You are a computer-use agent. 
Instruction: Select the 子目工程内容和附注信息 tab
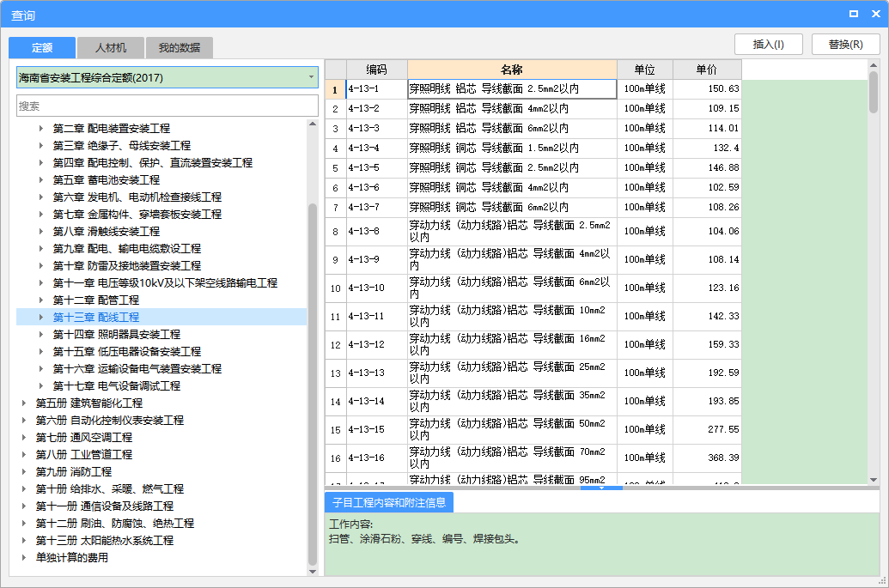[389, 502]
